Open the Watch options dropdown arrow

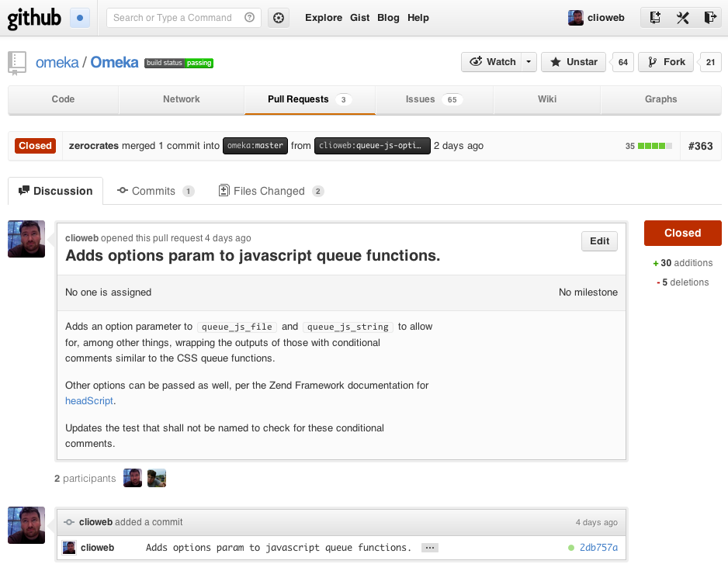tap(529, 62)
